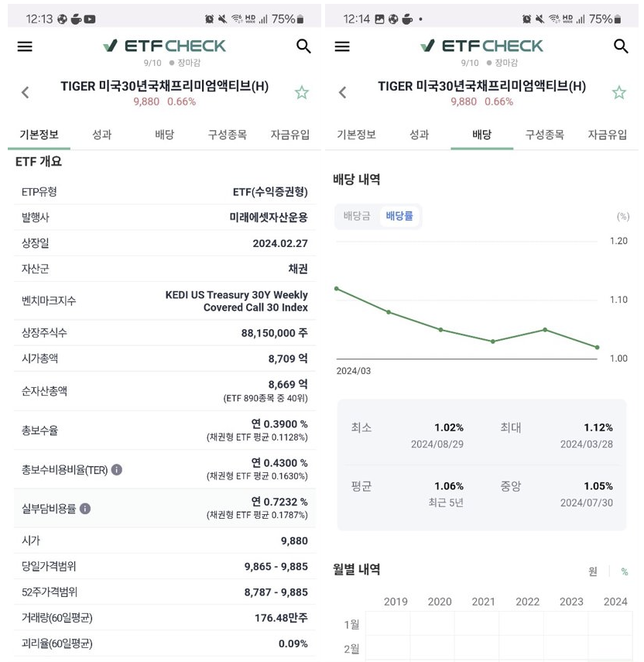Tap the star to favorite the ETF
The width and height of the screenshot is (644, 662).
(x=301, y=92)
